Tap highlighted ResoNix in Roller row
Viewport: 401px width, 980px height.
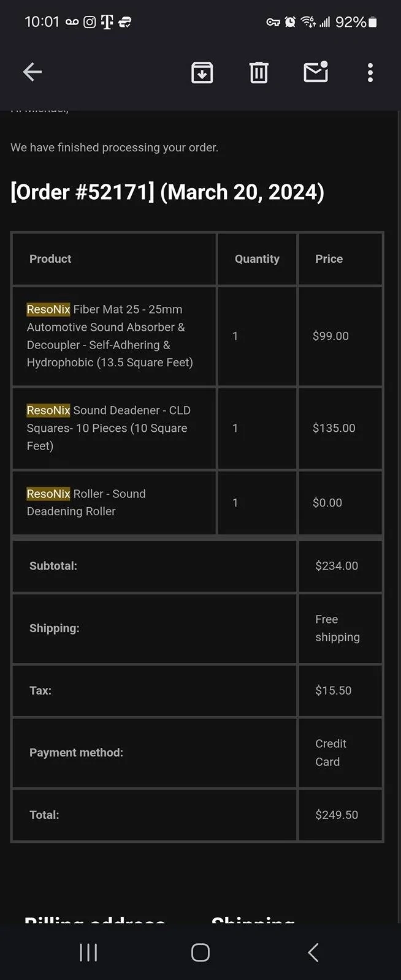[48, 494]
